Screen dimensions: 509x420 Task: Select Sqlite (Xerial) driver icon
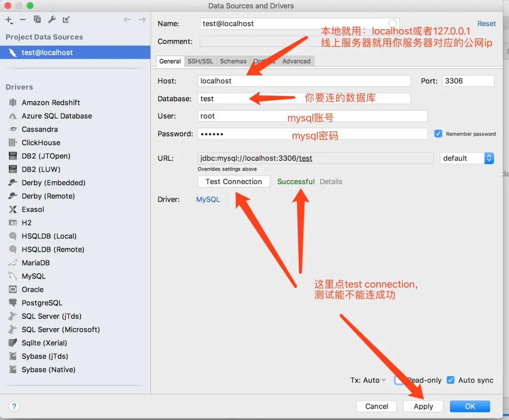13,342
